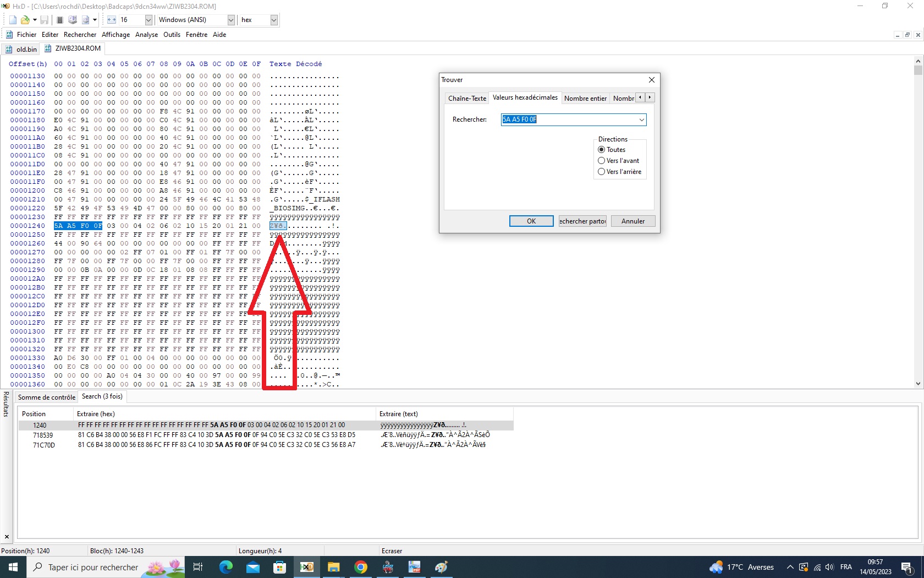Select the Chaîne-Texte tab in Trouver

pos(467,99)
